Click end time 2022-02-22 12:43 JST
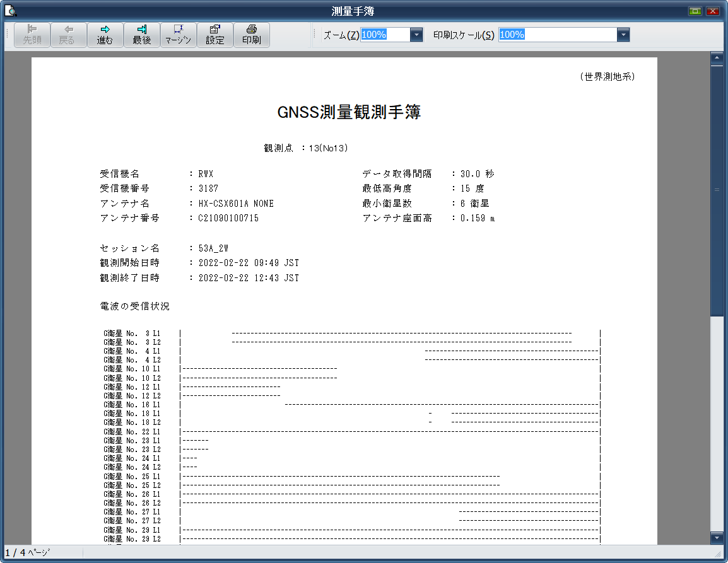 (x=249, y=277)
